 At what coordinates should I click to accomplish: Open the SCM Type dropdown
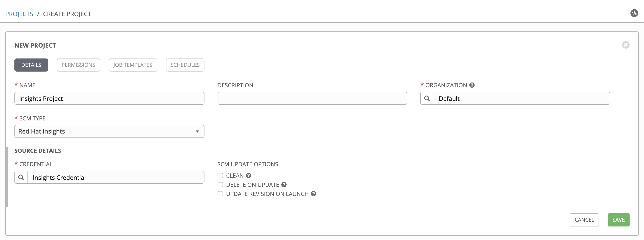(x=109, y=131)
